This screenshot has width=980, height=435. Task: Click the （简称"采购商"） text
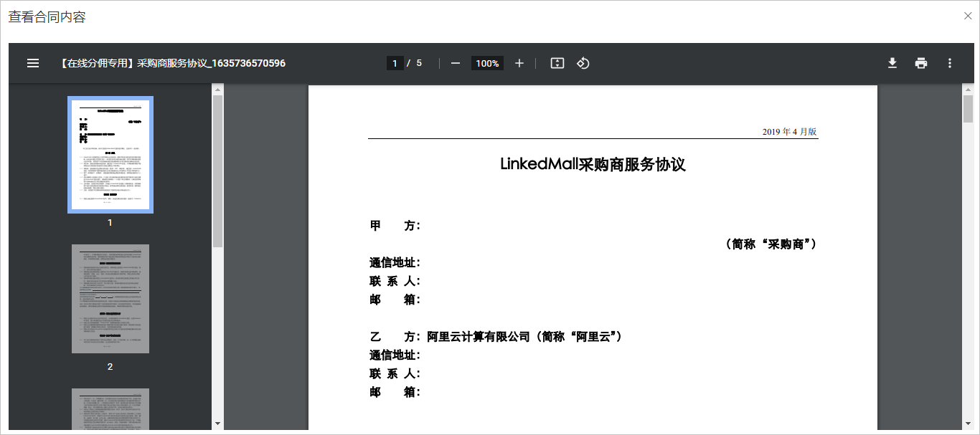770,244
